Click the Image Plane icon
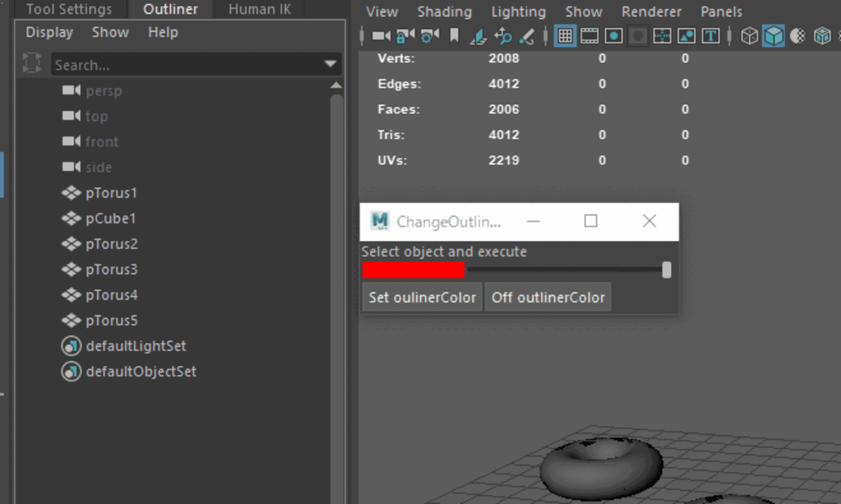Screen dimensions: 841x504 [478, 36]
